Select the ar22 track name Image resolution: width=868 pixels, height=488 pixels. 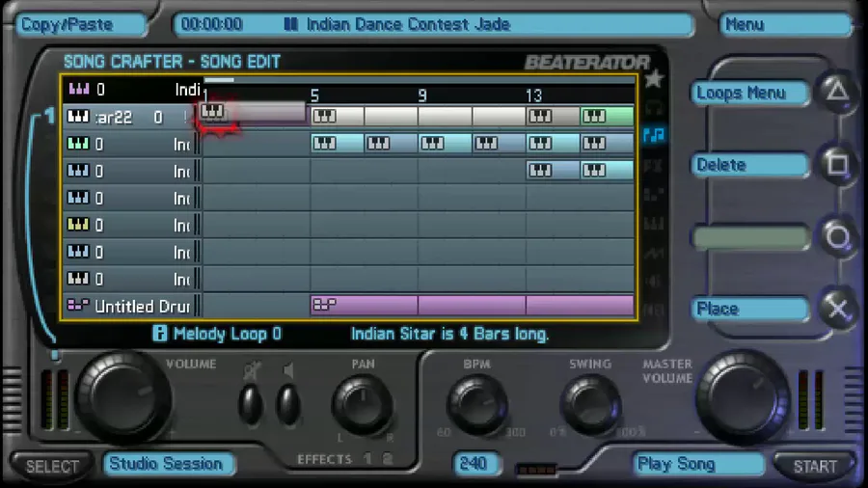pyautogui.click(x=114, y=118)
